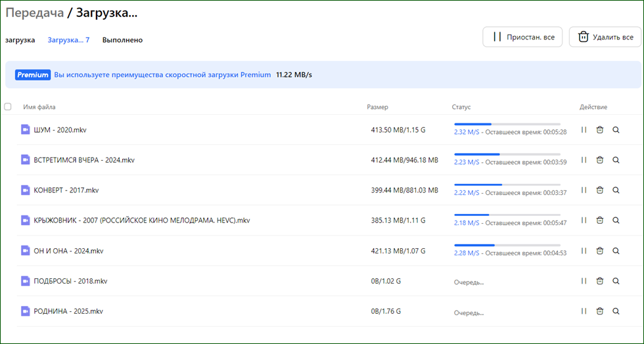Image resolution: width=644 pixels, height=344 pixels.
Task: Click the Размер column header
Action: pos(377,107)
